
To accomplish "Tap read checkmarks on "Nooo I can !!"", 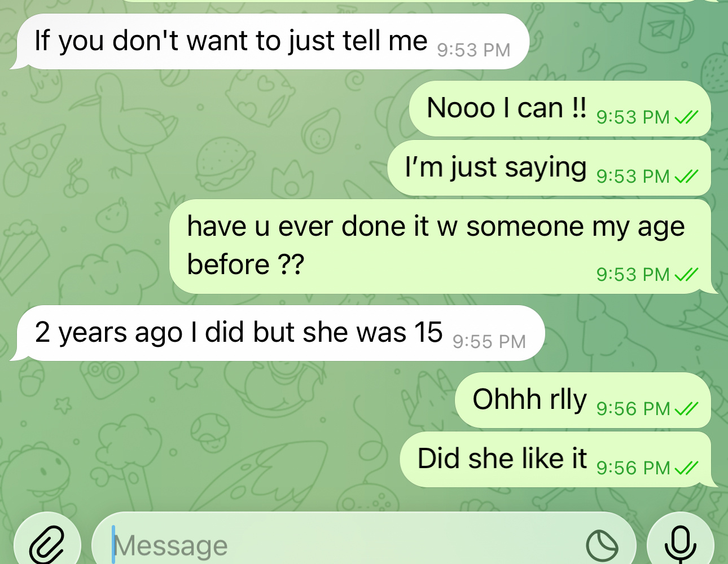I will 686,117.
